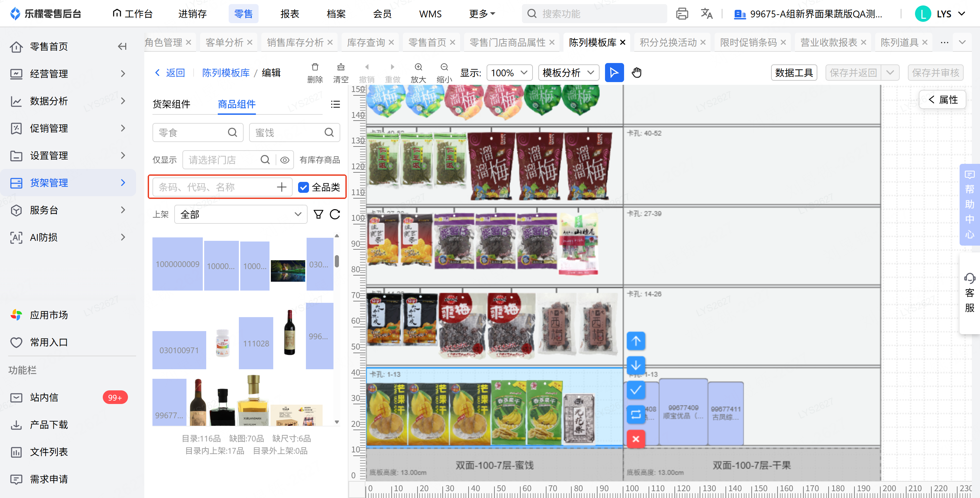The height and width of the screenshot is (498, 980).
Task: Click the clear (清空) icon
Action: pyautogui.click(x=341, y=67)
